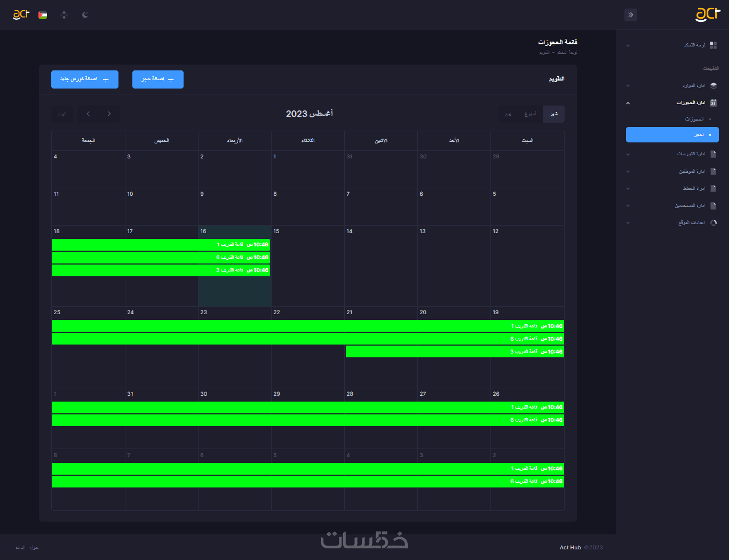Image resolution: width=729 pixels, height=560 pixels.
Task: Click the right-pointing calendar arrow
Action: pos(109,114)
